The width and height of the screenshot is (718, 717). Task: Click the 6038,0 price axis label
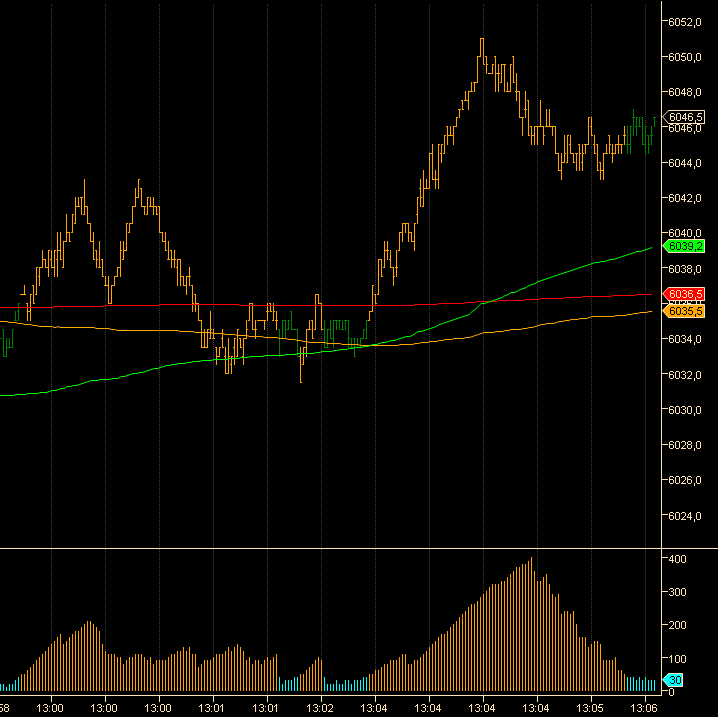(x=685, y=269)
